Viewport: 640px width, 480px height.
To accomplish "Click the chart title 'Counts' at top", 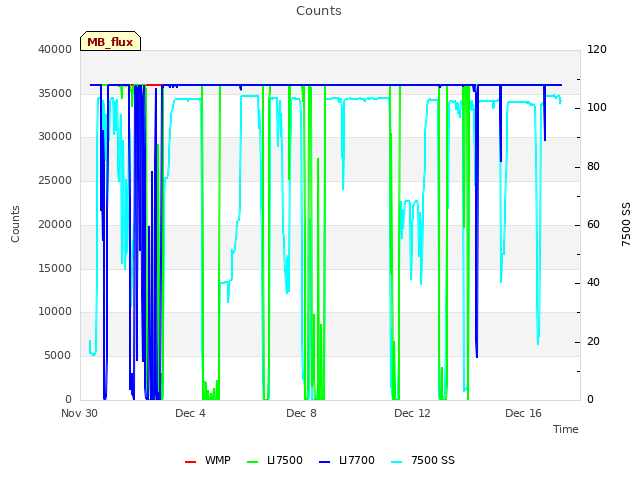I will click(x=319, y=11).
